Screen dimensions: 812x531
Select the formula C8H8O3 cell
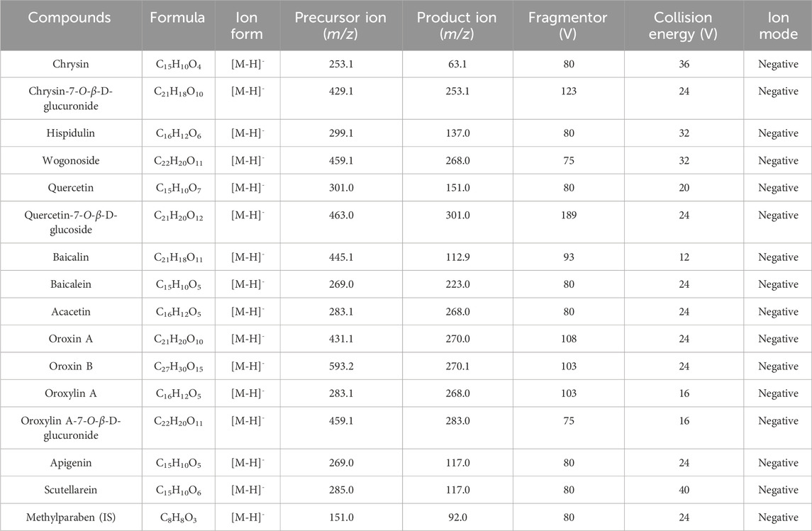pos(177,518)
